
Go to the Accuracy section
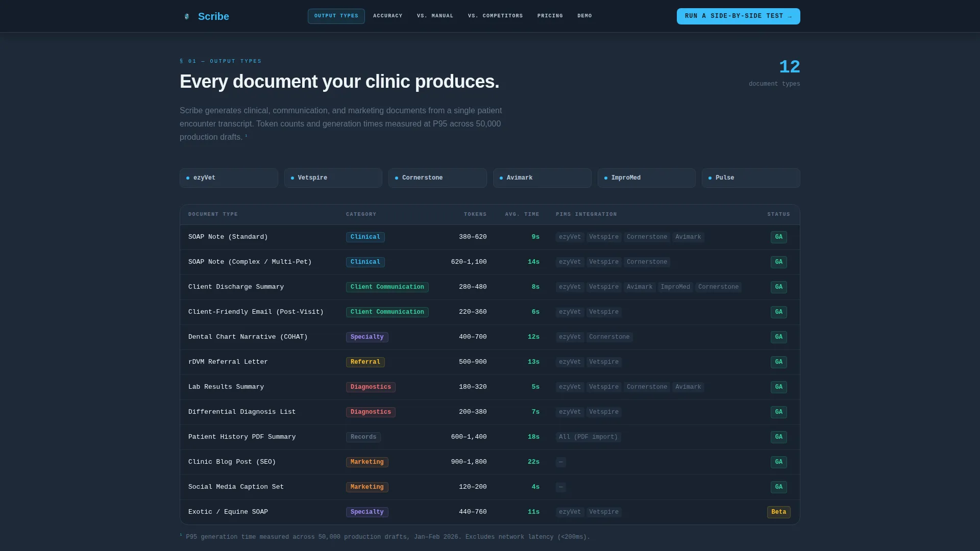[x=388, y=16]
